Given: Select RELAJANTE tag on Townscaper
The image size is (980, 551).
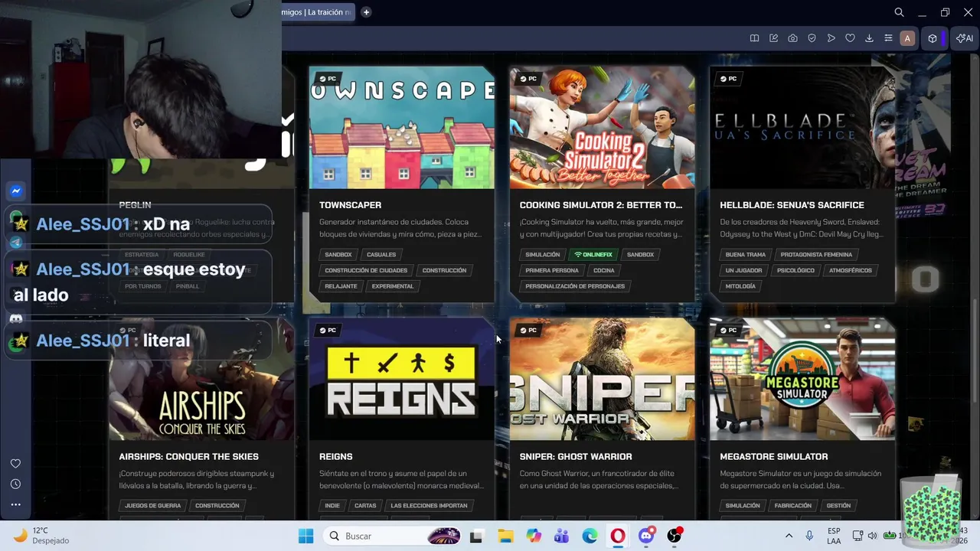Looking at the screenshot, I should coord(341,286).
